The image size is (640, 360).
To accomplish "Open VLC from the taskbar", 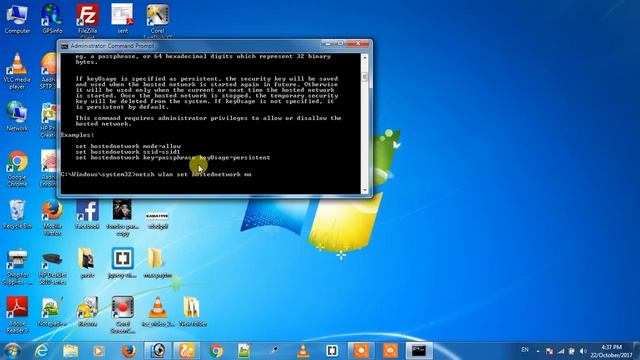I will (x=303, y=351).
